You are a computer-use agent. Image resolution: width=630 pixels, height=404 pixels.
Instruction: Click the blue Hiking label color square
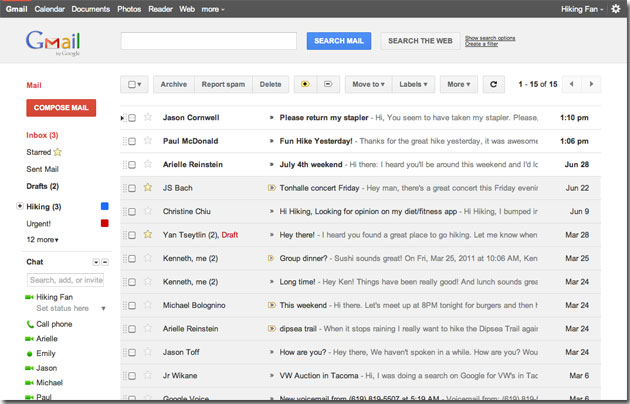[104, 206]
